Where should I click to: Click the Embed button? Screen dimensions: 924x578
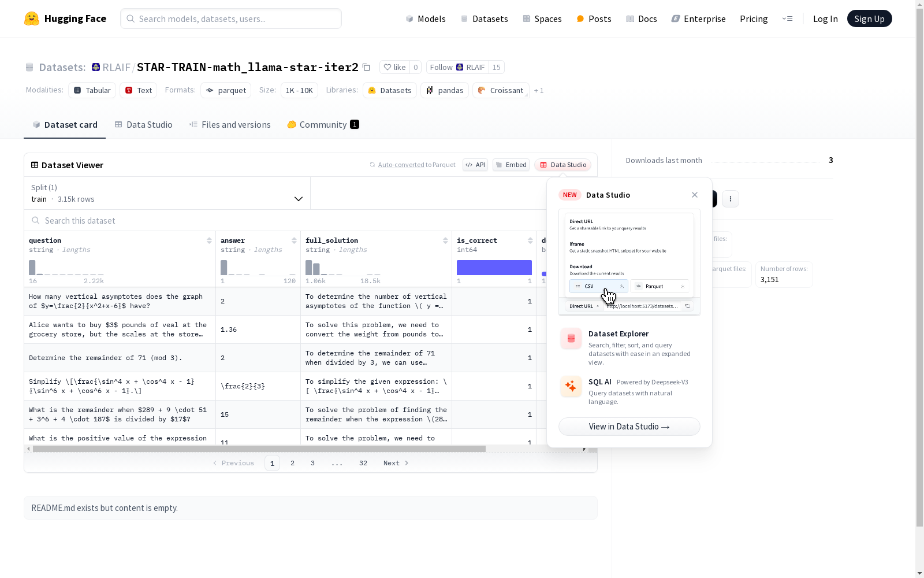(511, 165)
